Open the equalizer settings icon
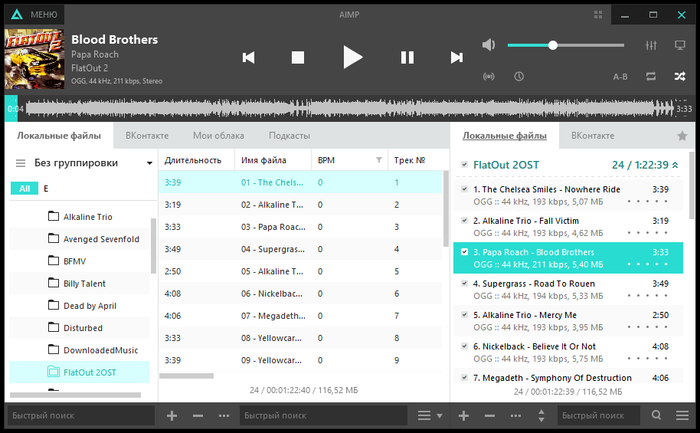This screenshot has height=433, width=700. click(651, 45)
